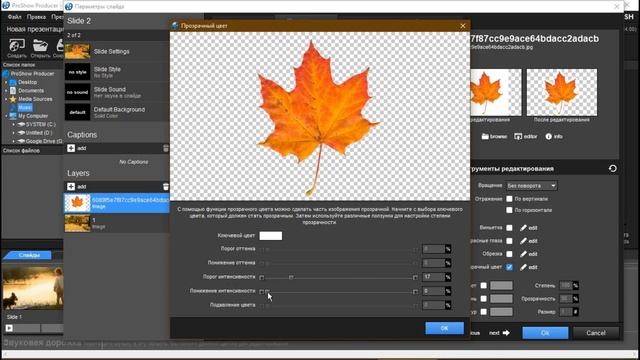Delete the layer with the Layers trash icon
The image size is (640, 360).
(x=166, y=187)
